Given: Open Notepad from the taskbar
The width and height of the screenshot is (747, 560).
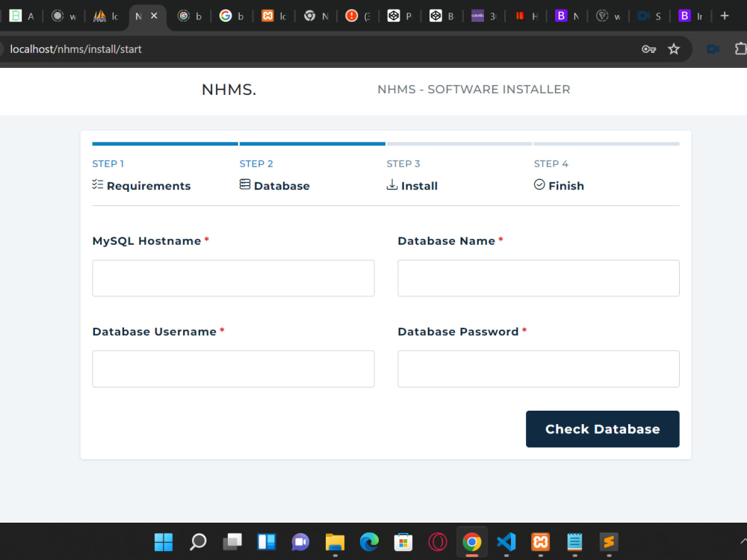Looking at the screenshot, I should coord(574,542).
